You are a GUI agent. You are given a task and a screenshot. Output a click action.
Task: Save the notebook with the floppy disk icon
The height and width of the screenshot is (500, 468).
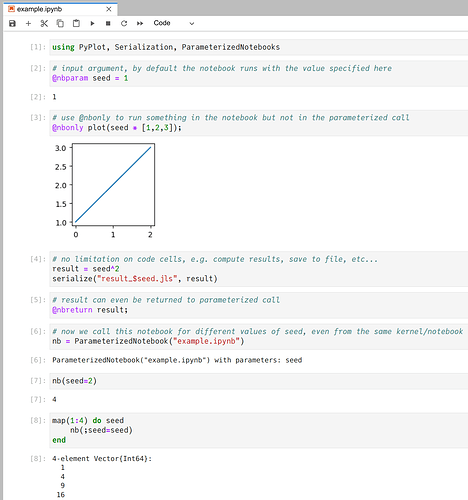click(x=12, y=23)
